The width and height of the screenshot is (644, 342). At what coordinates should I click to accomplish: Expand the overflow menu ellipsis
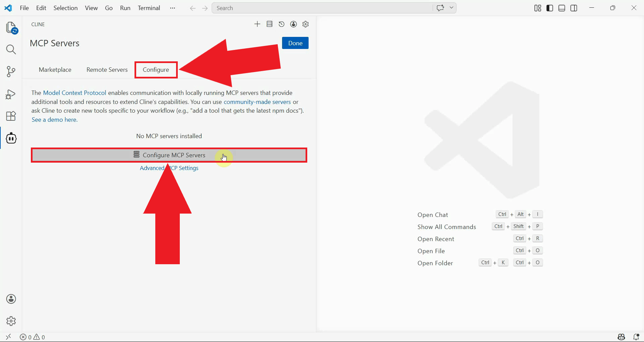point(172,8)
